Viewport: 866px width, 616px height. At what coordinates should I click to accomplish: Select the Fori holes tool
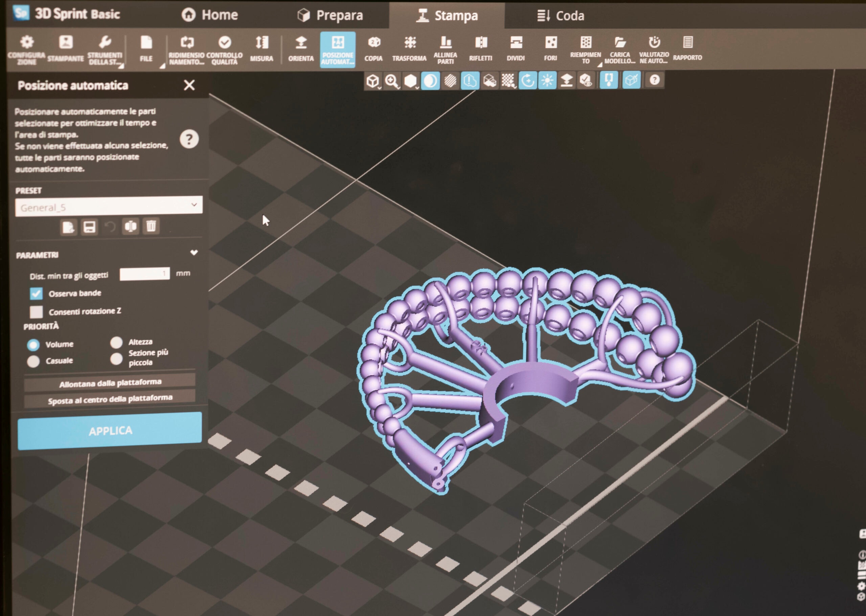tap(551, 49)
